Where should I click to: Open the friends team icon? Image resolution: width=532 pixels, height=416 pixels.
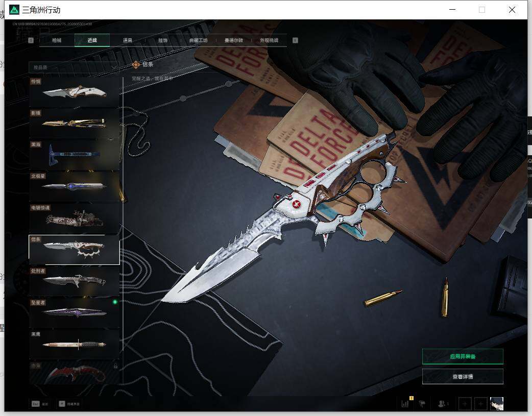point(442,404)
